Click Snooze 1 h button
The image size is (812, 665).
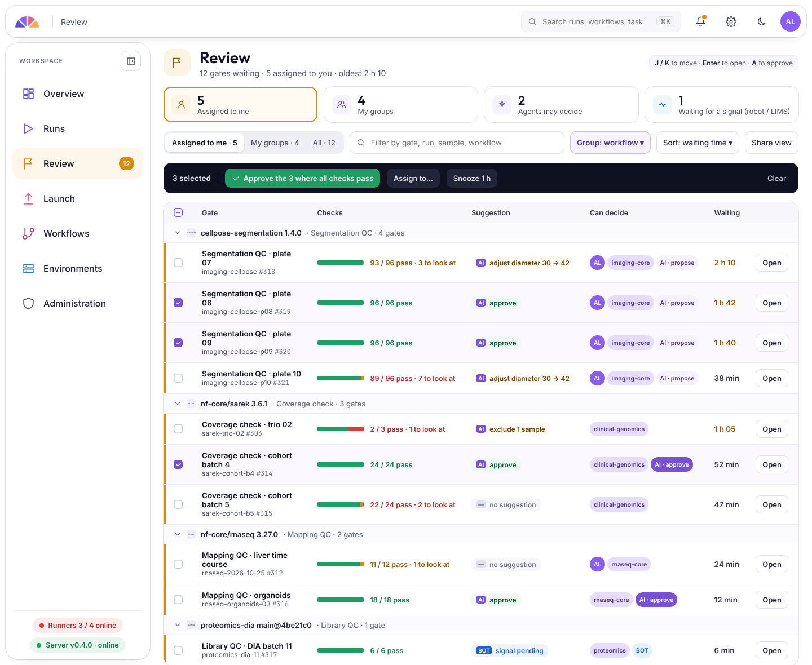click(472, 178)
